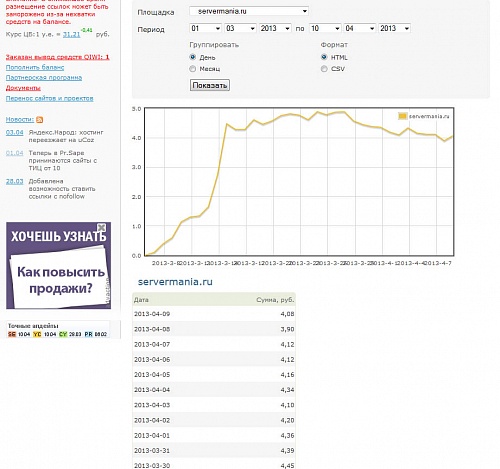This screenshot has height=469, width=500.
Task: Click the 4,20 amount cell
Action: 287,420
